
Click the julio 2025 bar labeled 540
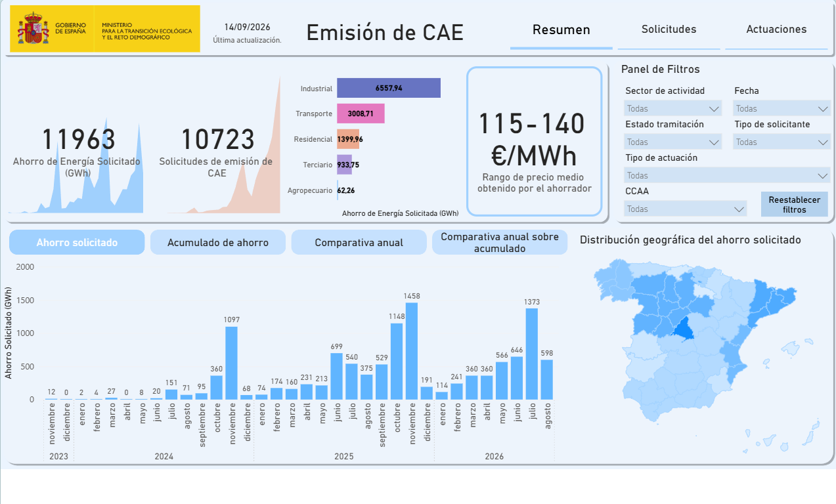pos(351,382)
